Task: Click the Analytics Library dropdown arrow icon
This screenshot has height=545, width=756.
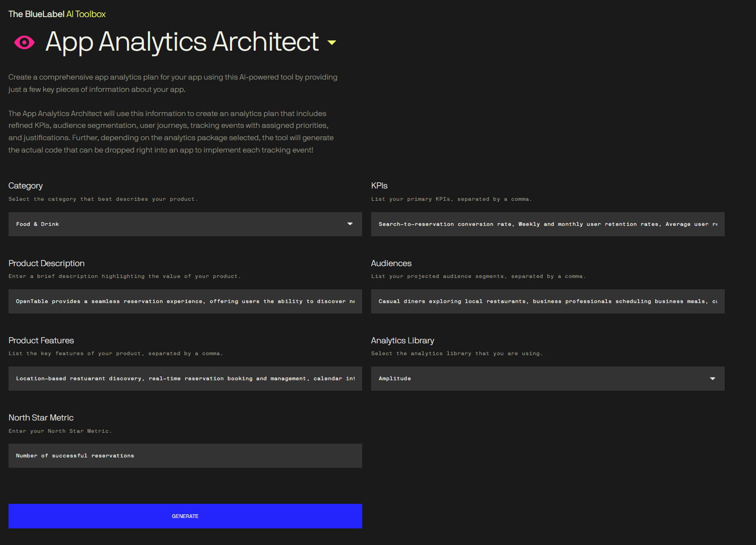Action: click(x=712, y=378)
